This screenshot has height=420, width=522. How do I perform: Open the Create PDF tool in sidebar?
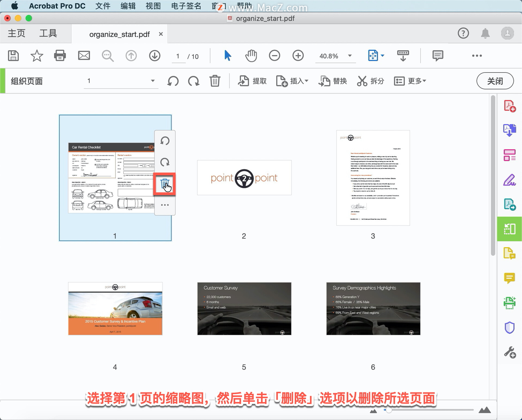coord(509,106)
